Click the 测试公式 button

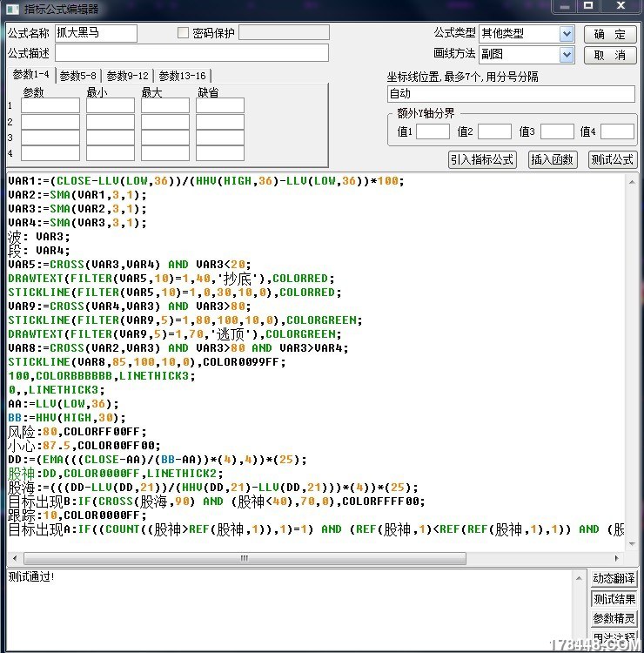613,159
